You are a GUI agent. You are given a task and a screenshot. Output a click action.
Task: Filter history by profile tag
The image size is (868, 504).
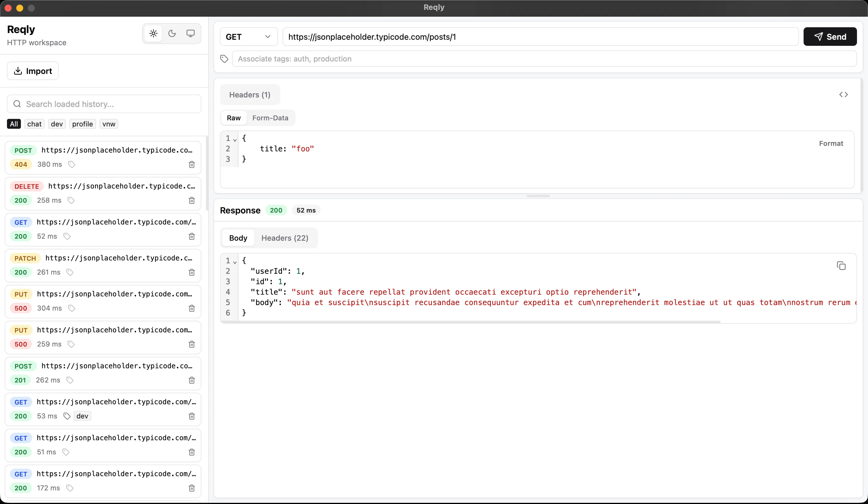click(x=83, y=124)
